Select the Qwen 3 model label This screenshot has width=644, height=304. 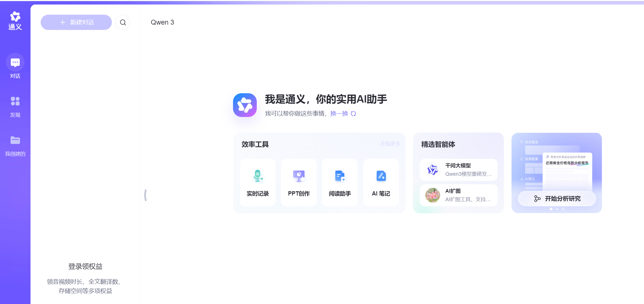click(x=162, y=22)
